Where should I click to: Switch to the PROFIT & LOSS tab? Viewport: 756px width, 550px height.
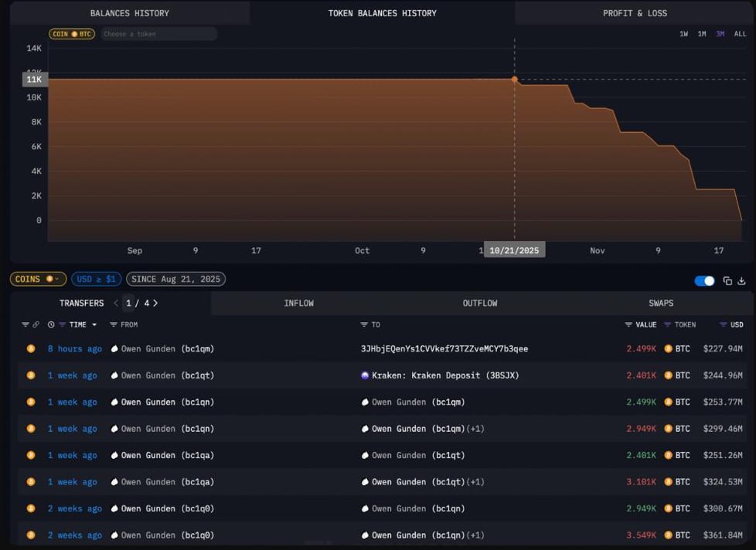tap(635, 13)
